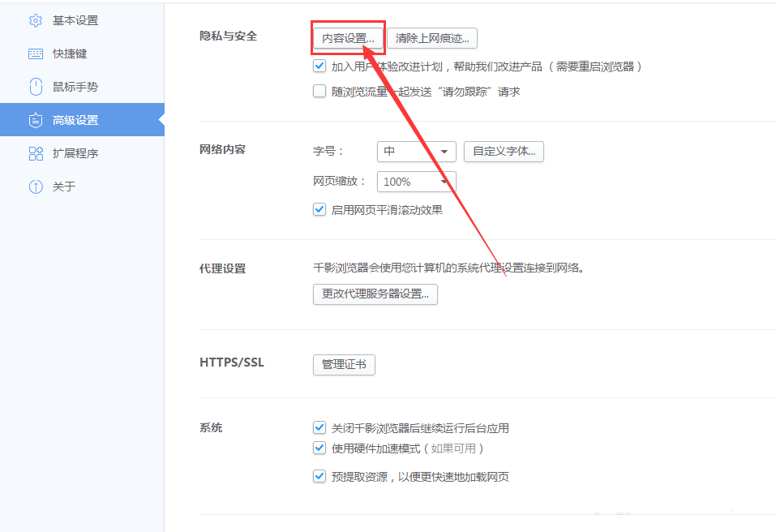Click the mouse icon next to 鼠标手势
776x532 pixels.
36,86
